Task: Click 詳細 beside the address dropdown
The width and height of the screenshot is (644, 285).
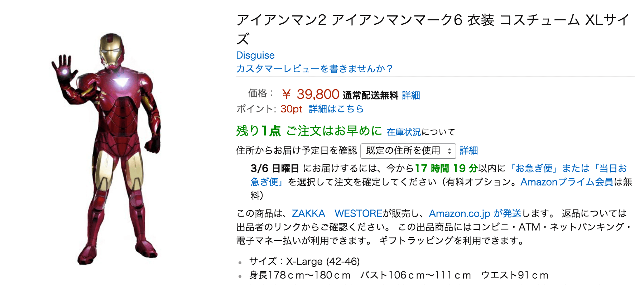Action: (470, 151)
